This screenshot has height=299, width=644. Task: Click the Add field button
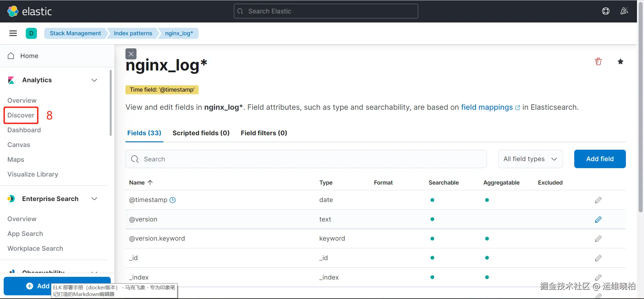coord(600,159)
